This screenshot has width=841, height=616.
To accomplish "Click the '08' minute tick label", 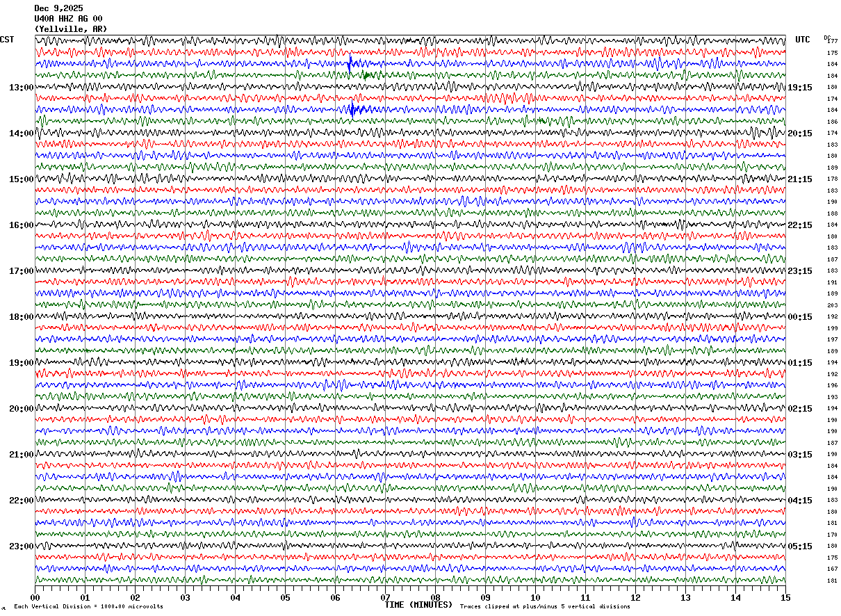I will point(435,598).
